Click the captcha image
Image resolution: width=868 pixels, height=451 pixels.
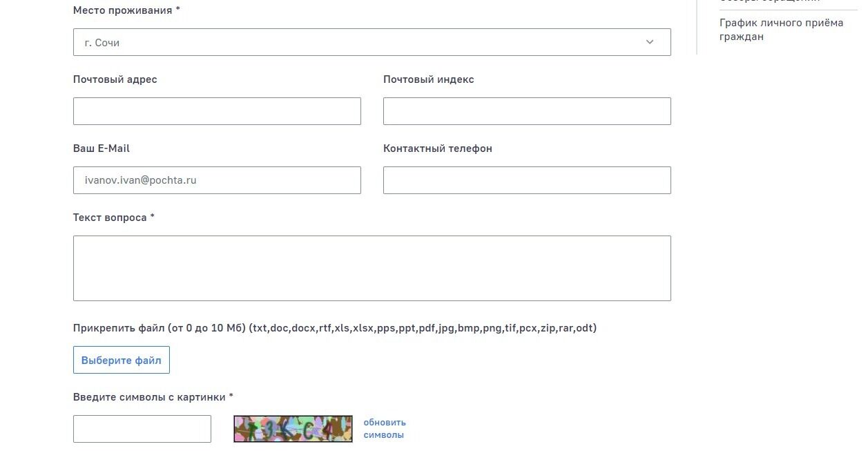click(x=293, y=429)
